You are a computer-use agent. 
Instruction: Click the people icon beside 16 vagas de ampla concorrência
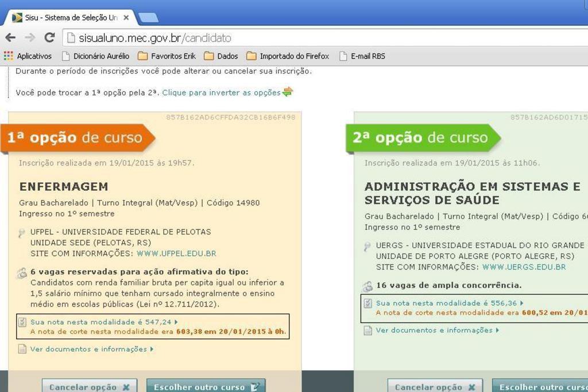(x=367, y=286)
